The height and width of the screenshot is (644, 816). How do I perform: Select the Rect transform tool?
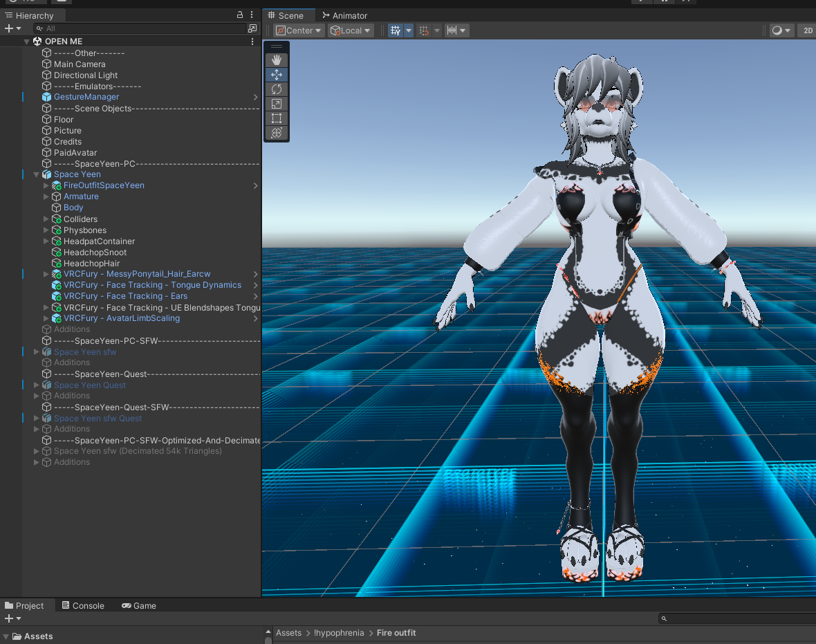(277, 118)
